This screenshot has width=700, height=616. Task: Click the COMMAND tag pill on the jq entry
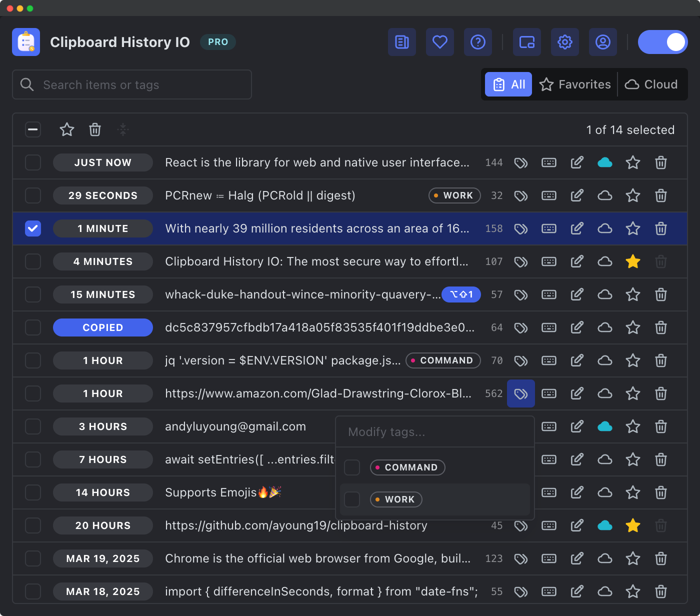coord(443,360)
